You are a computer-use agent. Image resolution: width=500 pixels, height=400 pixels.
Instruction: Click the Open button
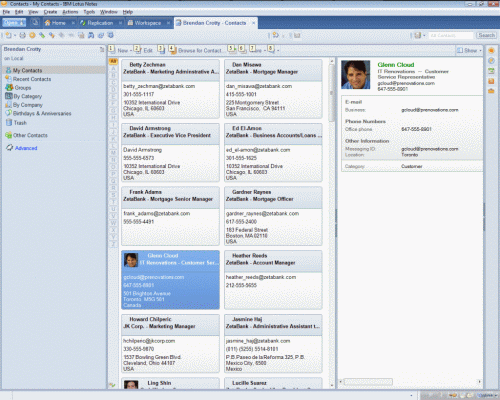point(14,23)
